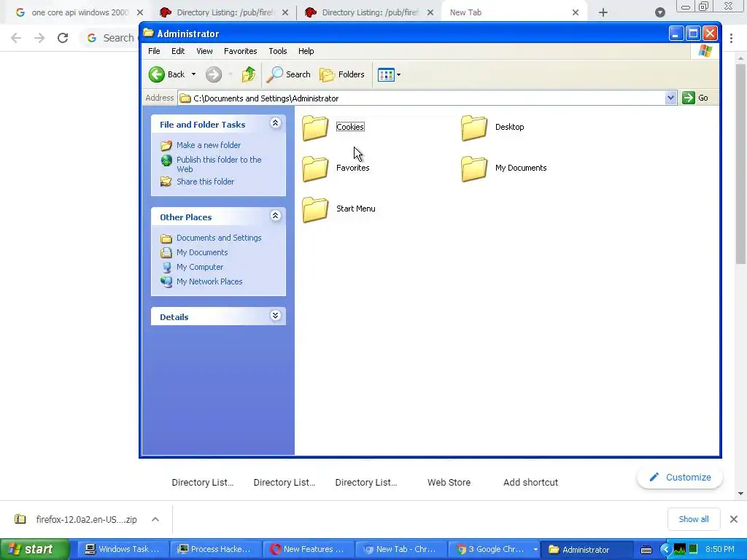This screenshot has height=560, width=747.
Task: Open Documents and Settings in Other Places
Action: pyautogui.click(x=219, y=238)
